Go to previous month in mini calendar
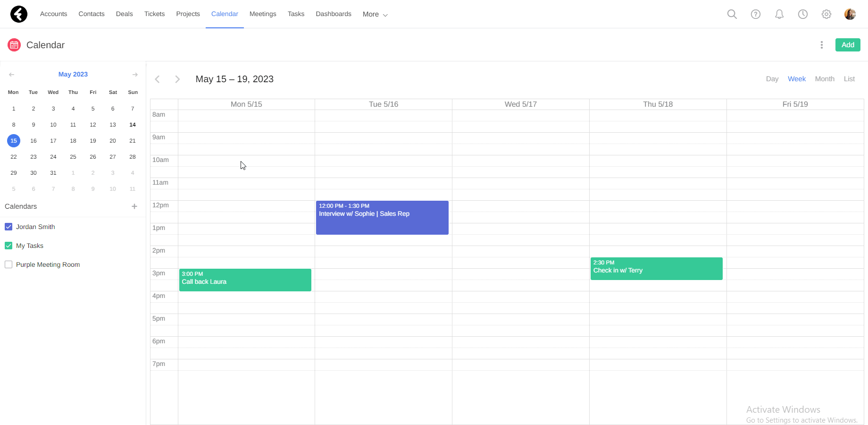The width and height of the screenshot is (868, 425). pyautogui.click(x=12, y=75)
